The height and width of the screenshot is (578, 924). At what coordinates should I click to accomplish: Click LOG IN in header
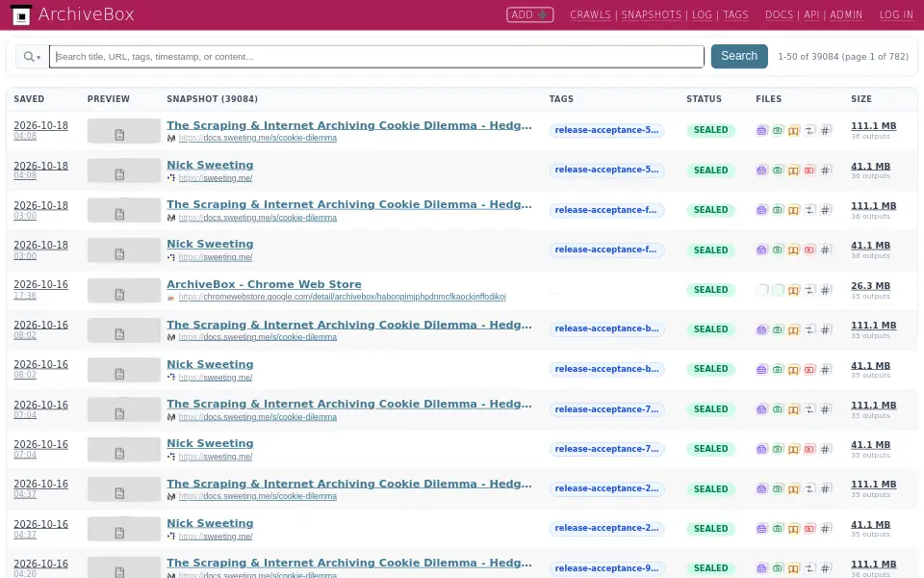tap(896, 14)
